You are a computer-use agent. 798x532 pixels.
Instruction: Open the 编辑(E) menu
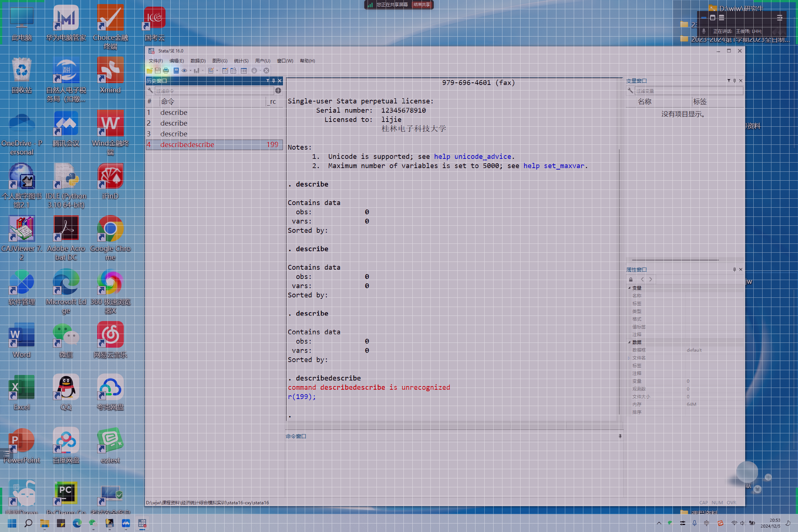pos(177,61)
